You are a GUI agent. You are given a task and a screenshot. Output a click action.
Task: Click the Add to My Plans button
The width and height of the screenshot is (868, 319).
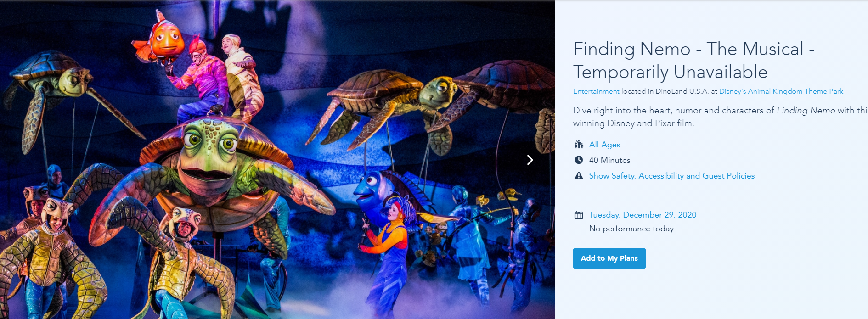coord(609,258)
